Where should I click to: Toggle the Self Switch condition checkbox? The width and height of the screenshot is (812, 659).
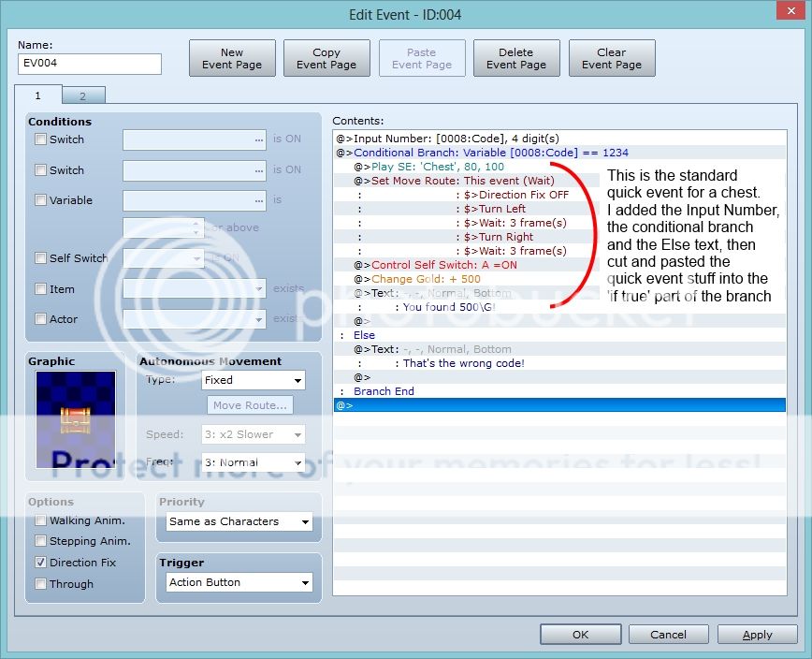tap(40, 258)
